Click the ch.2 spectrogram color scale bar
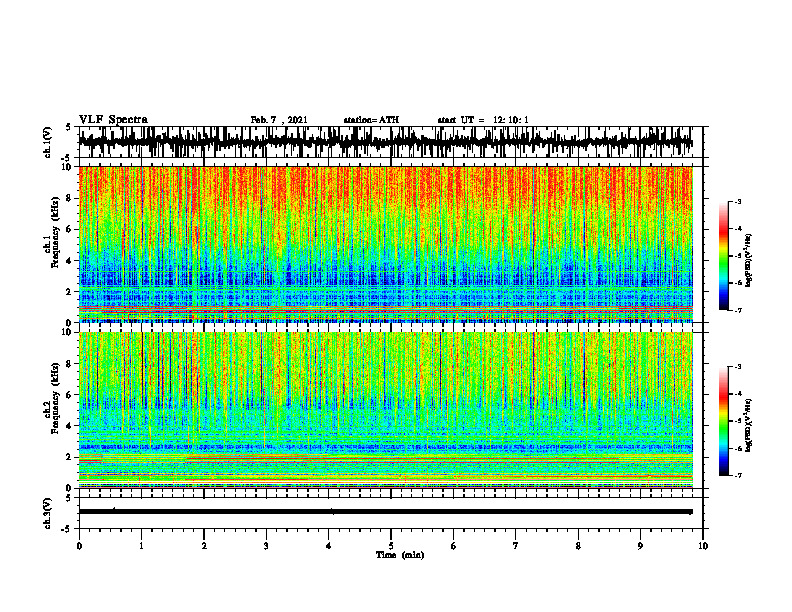This screenshot has width=792, height=612. click(x=724, y=421)
